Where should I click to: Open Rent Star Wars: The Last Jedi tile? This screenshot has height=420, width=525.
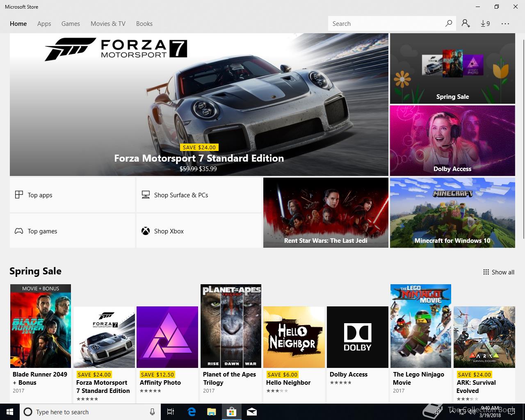pyautogui.click(x=326, y=212)
